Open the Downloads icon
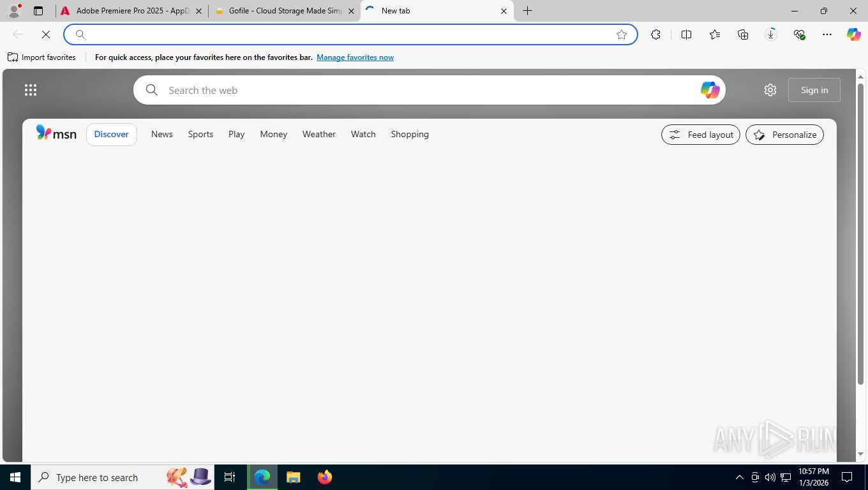Viewport: 868px width, 490px height. [771, 34]
